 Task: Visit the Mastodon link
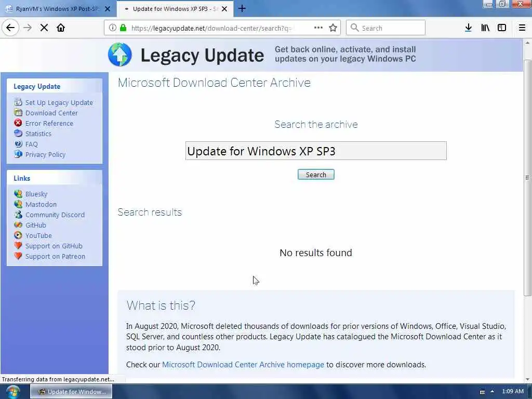[41, 204]
